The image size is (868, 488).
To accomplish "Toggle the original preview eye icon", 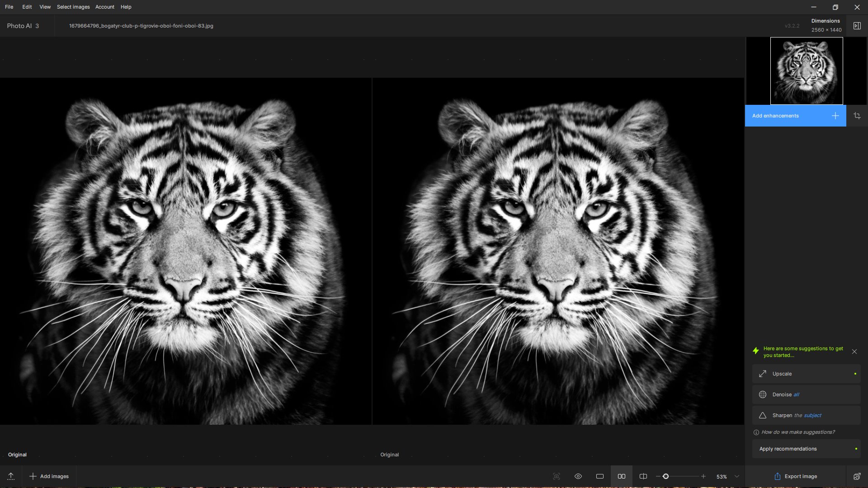I will pyautogui.click(x=578, y=476).
